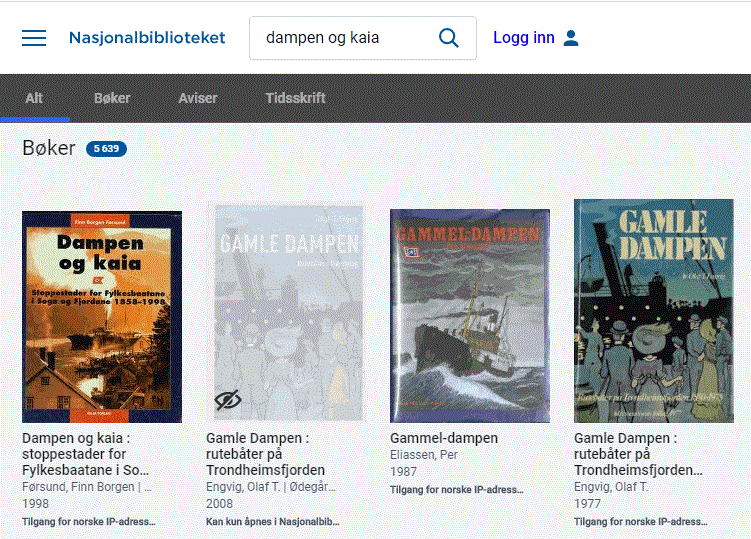
Task: Switch to the Bøker tab
Action: pos(112,98)
